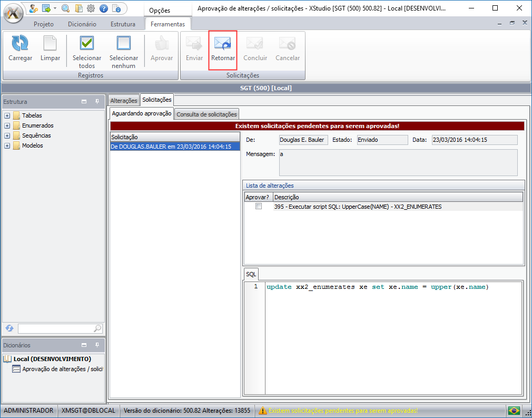This screenshot has height=418, width=532.
Task: Switch to the Projeto ribbon tab
Action: pyautogui.click(x=43, y=24)
